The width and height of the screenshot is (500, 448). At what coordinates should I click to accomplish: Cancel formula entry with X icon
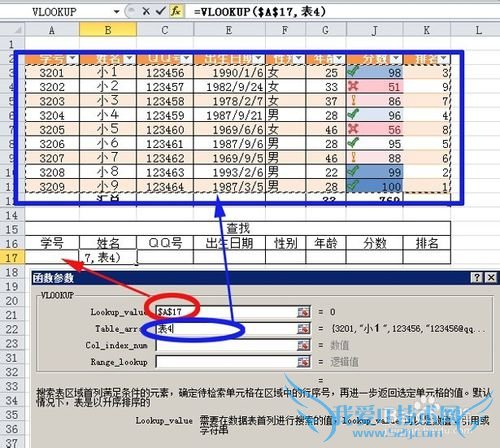point(146,11)
